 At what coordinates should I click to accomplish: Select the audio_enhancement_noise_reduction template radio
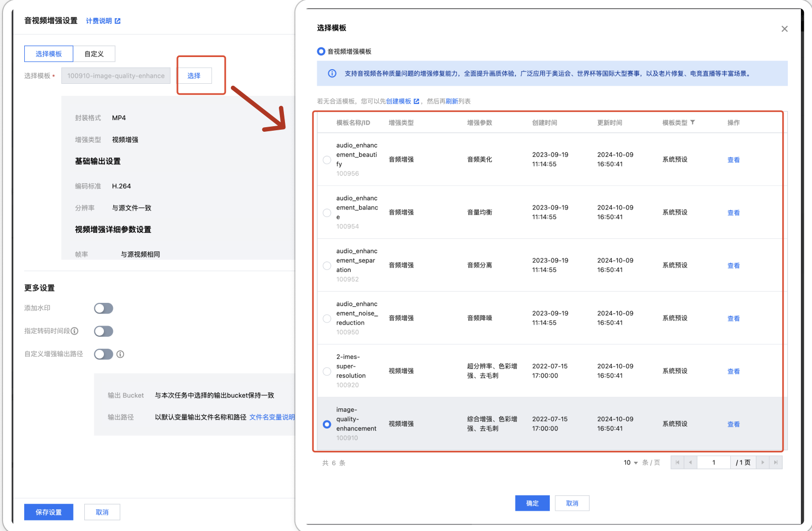(327, 318)
